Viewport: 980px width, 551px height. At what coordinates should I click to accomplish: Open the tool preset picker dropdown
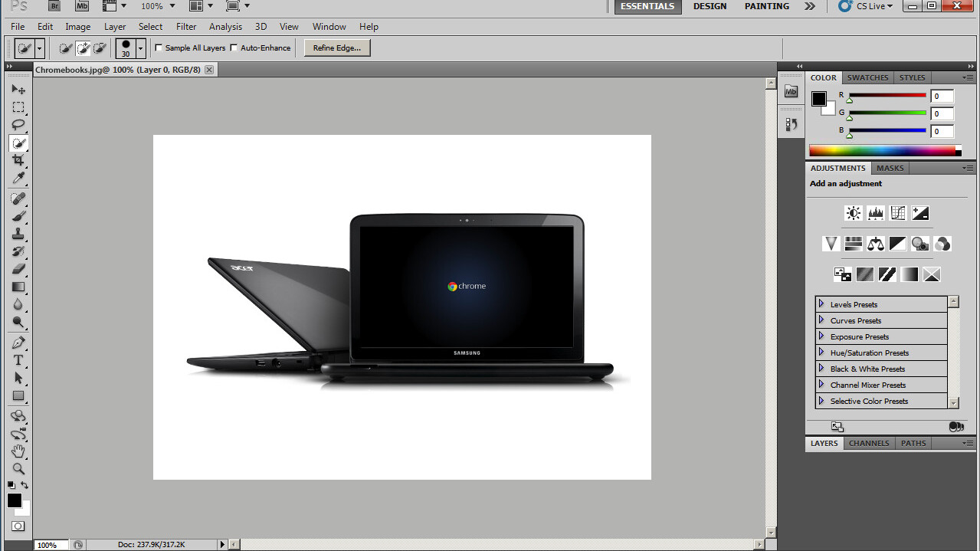pos(39,48)
